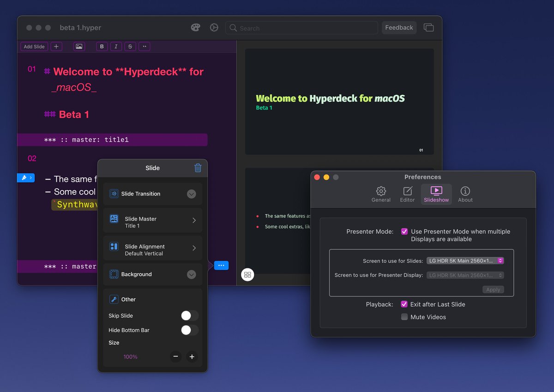Decrease slide size with minus button

pos(175,356)
